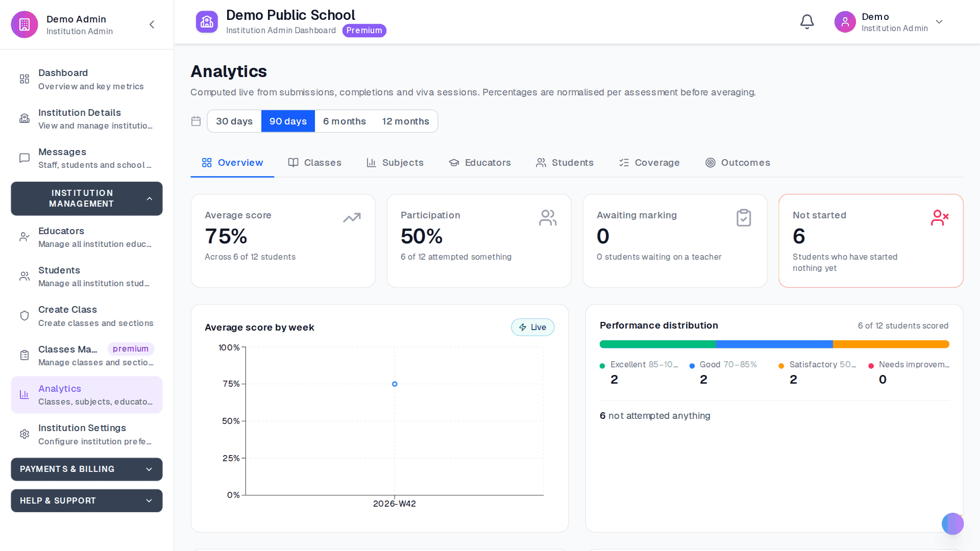Screen dimensions: 980x551
Task: Click the orange Satisfactory distribution bar segment
Action: pos(891,344)
